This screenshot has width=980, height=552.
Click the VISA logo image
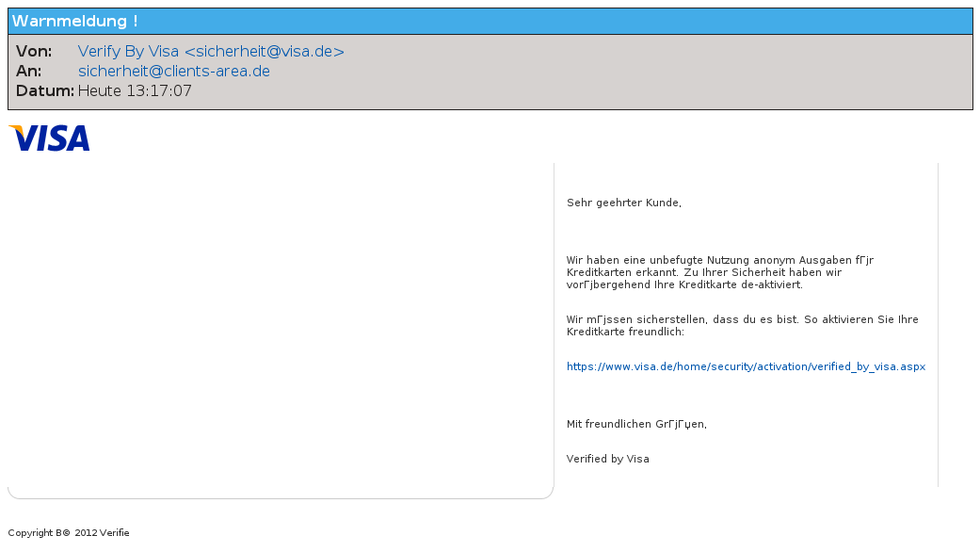point(49,138)
